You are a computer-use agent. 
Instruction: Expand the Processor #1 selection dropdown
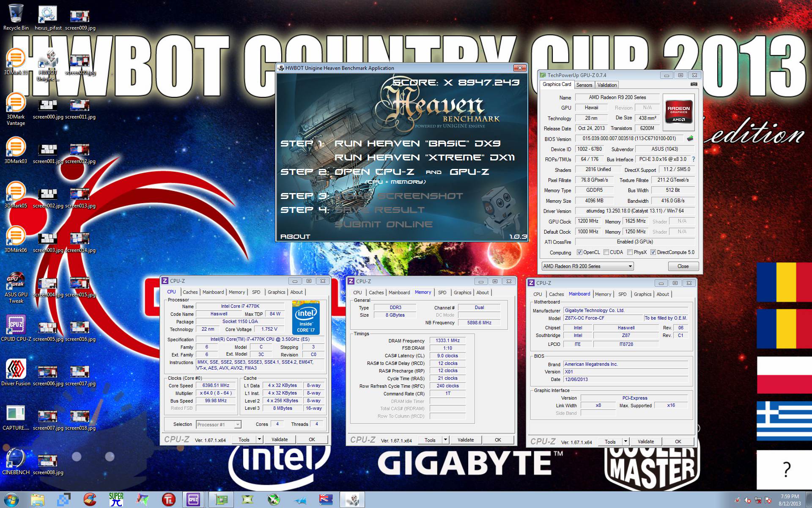point(238,425)
